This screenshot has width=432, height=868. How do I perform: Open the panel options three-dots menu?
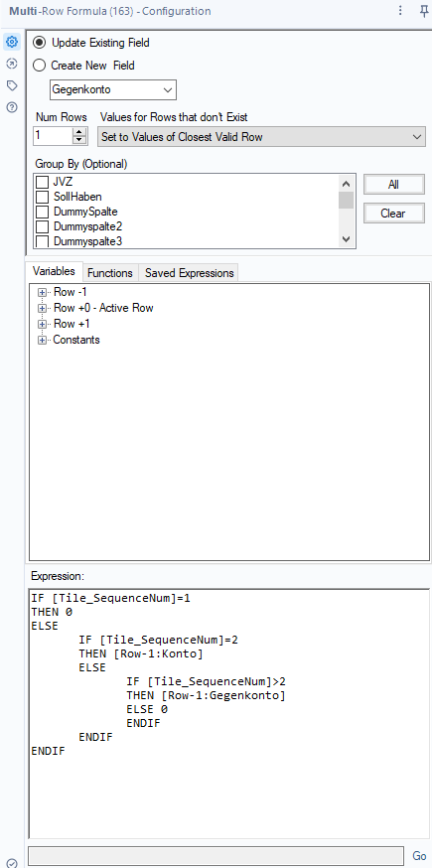(400, 11)
